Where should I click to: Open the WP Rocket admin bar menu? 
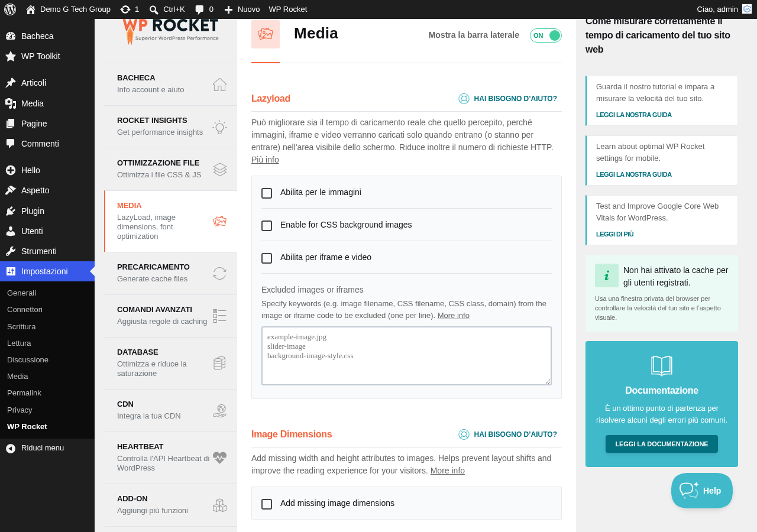click(288, 9)
